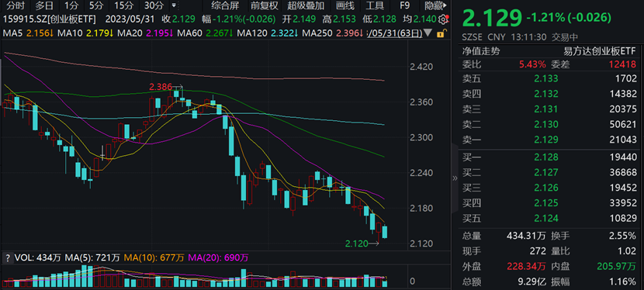Click the 买二 volume 36868
The width and height of the screenshot is (644, 290).
(x=623, y=172)
